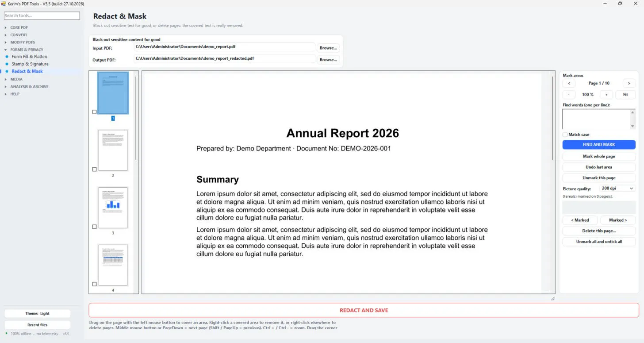The width and height of the screenshot is (644, 343).
Task: Select the page 1 thumbnail
Action: [x=113, y=93]
